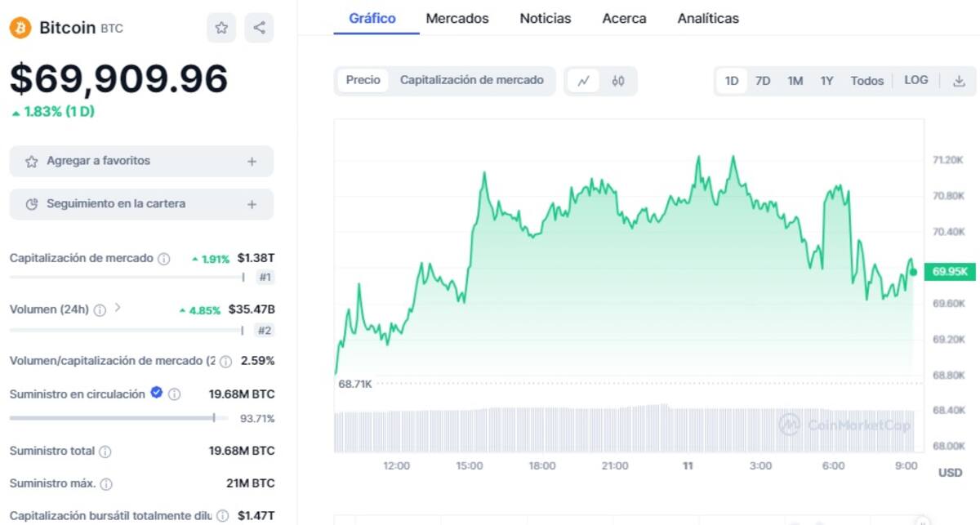Select the 7D time range

pyautogui.click(x=763, y=81)
